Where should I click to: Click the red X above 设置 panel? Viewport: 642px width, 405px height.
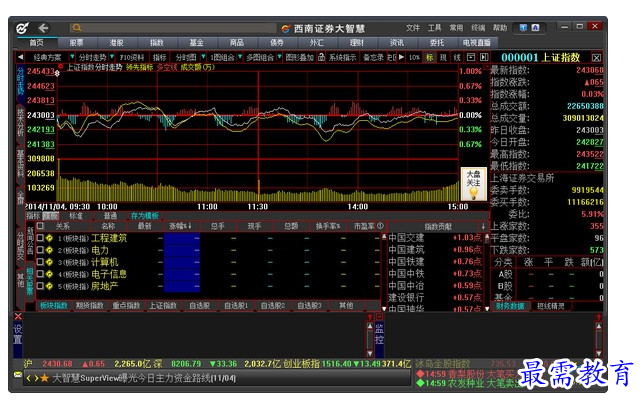(18, 317)
